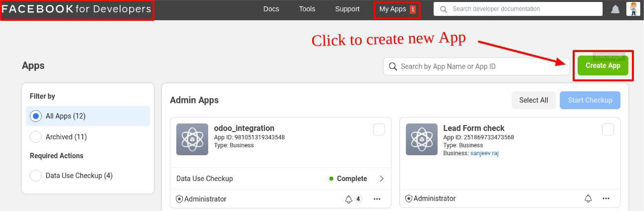
Task: Click the 4 notification count on odoo_integration
Action: tap(358, 199)
